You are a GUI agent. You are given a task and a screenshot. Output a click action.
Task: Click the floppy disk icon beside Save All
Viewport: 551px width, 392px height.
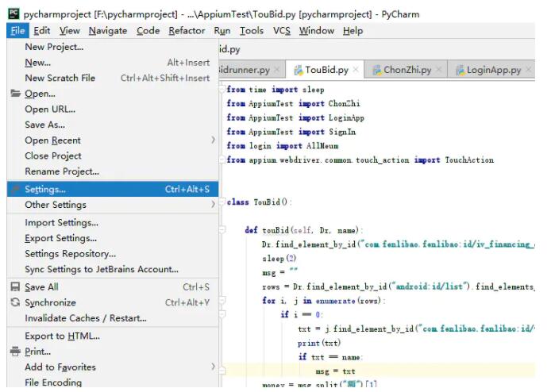[15, 287]
